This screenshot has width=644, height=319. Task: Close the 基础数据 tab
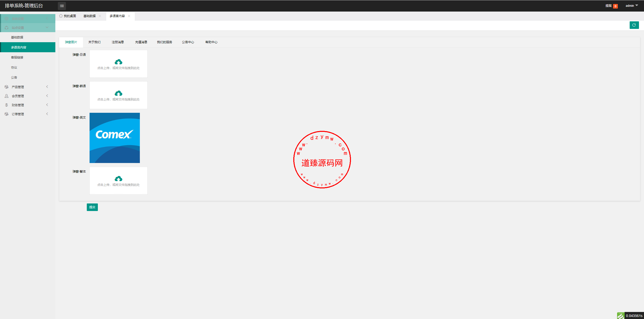[100, 16]
